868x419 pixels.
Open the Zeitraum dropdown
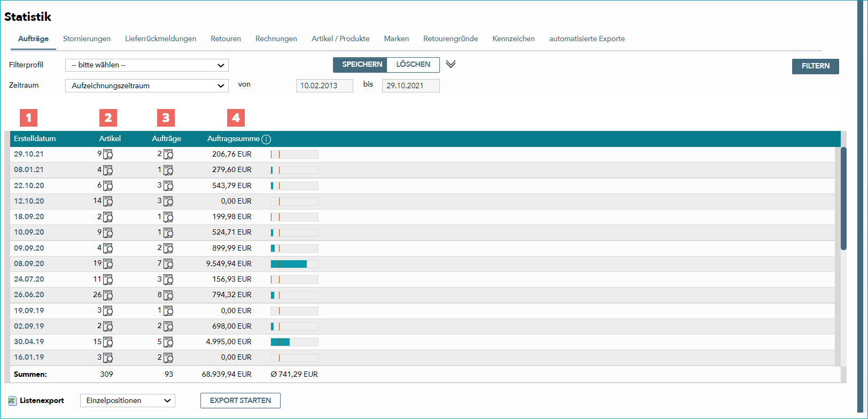tap(147, 86)
